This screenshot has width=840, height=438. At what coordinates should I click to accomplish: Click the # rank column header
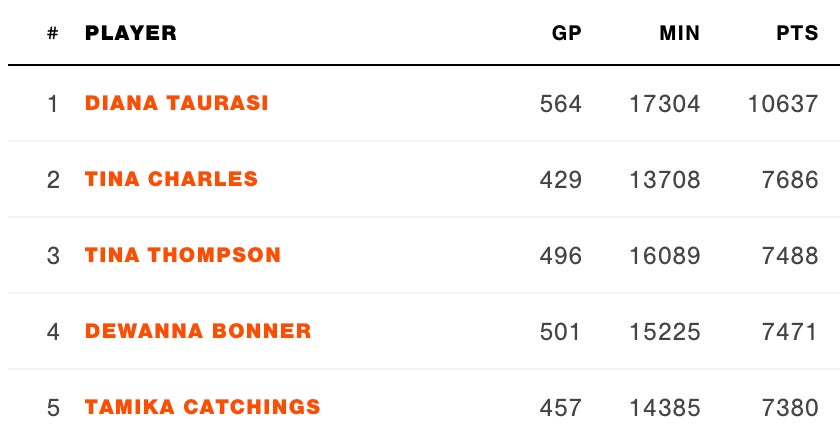pos(52,33)
